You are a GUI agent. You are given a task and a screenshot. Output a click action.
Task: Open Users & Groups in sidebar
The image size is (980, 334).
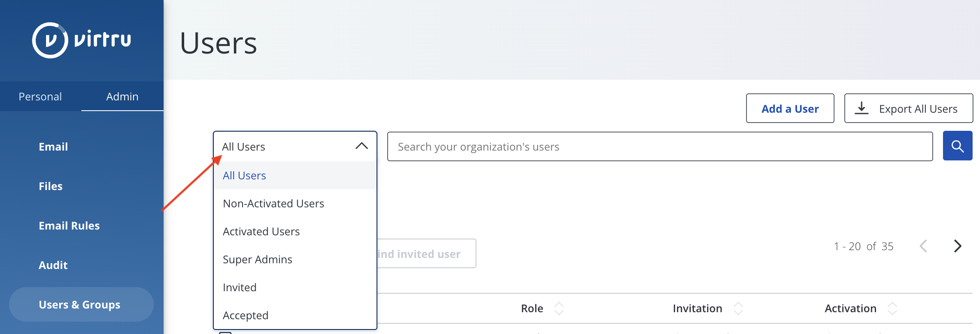[81, 304]
